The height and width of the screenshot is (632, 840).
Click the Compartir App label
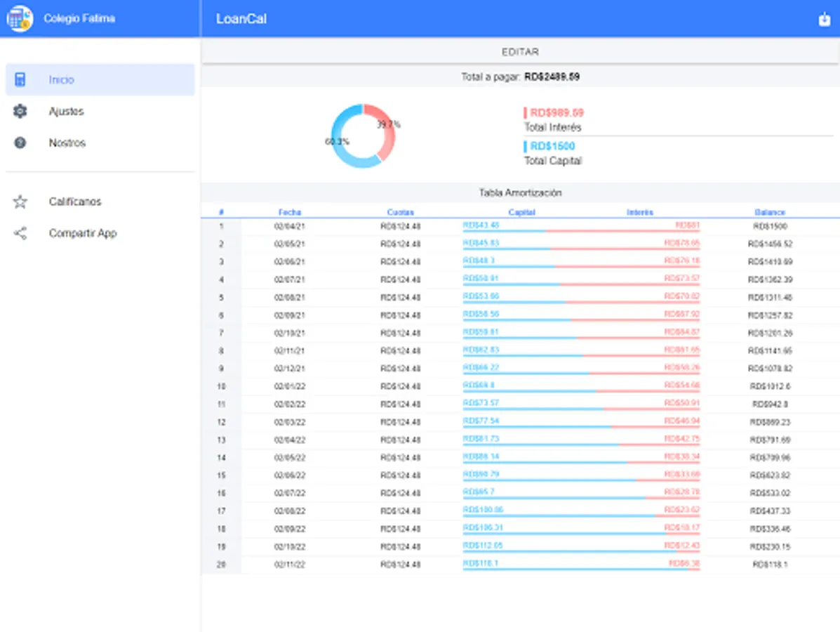tap(83, 234)
